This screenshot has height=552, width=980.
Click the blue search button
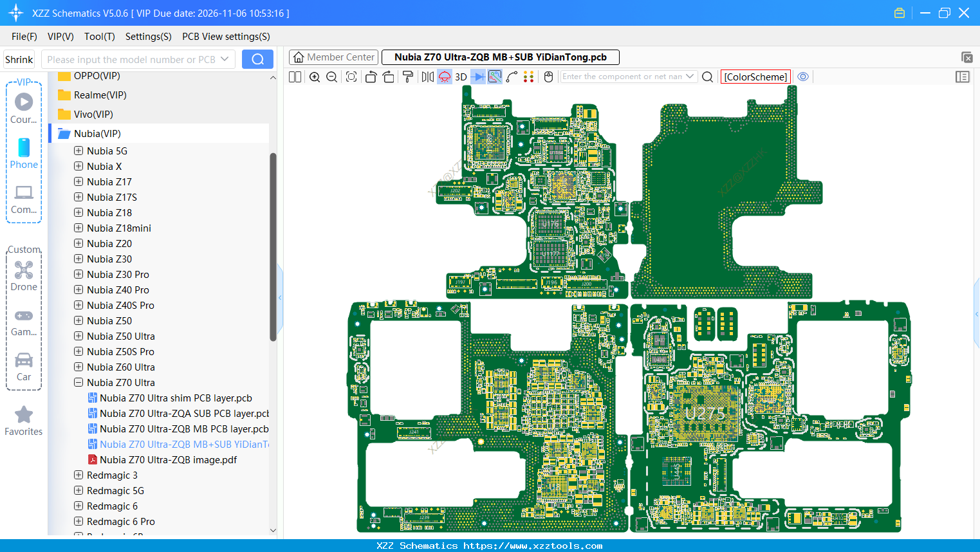pos(257,59)
